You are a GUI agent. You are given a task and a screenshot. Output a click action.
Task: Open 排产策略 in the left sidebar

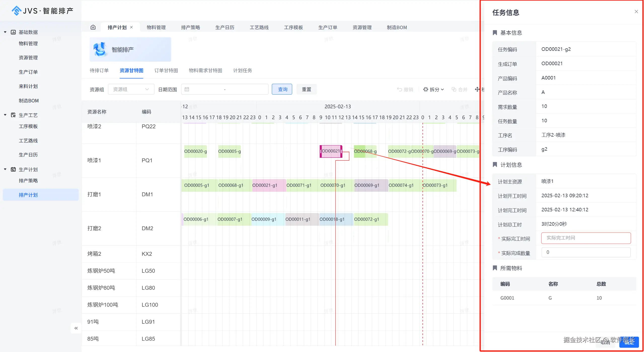(x=28, y=181)
